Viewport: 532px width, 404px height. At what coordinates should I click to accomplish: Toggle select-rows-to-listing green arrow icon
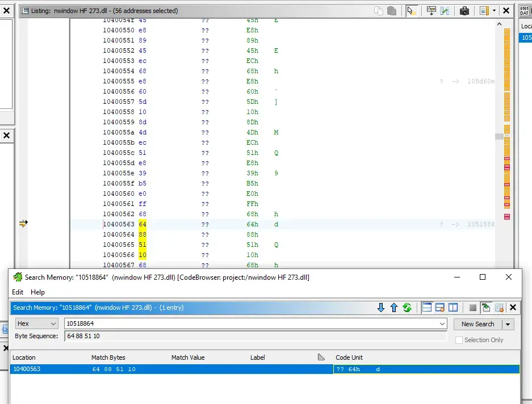pyautogui.click(x=486, y=308)
